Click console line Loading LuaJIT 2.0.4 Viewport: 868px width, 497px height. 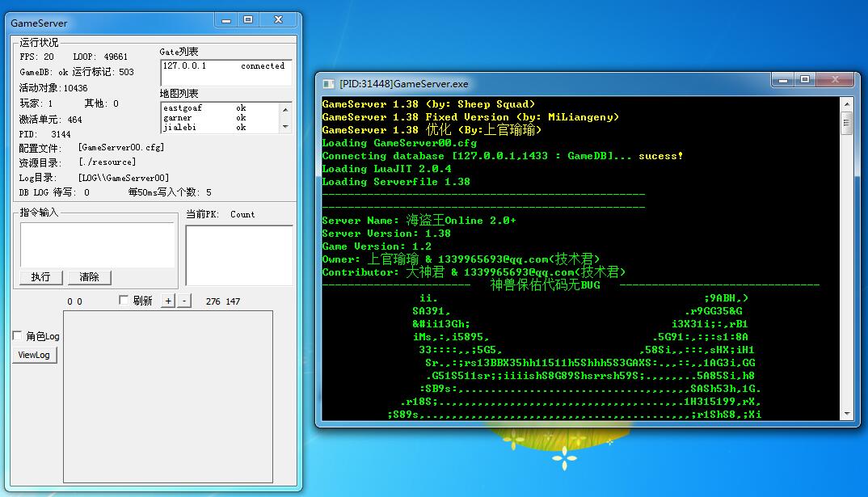click(x=386, y=169)
